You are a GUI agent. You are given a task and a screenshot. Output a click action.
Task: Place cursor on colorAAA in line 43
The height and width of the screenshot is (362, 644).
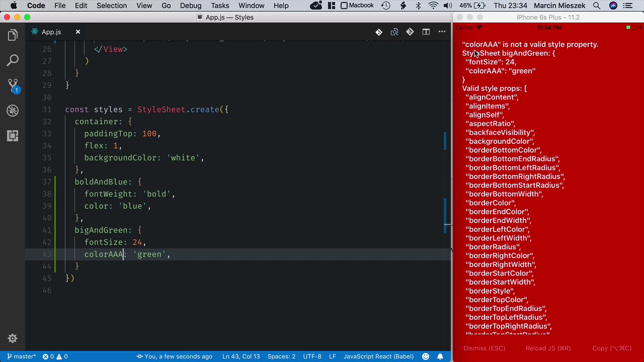pyautogui.click(x=104, y=254)
